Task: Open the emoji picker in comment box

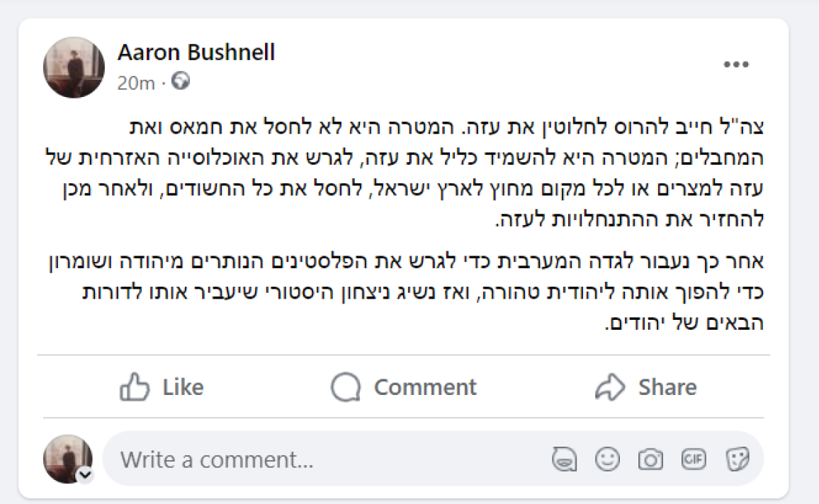Action: 606,460
